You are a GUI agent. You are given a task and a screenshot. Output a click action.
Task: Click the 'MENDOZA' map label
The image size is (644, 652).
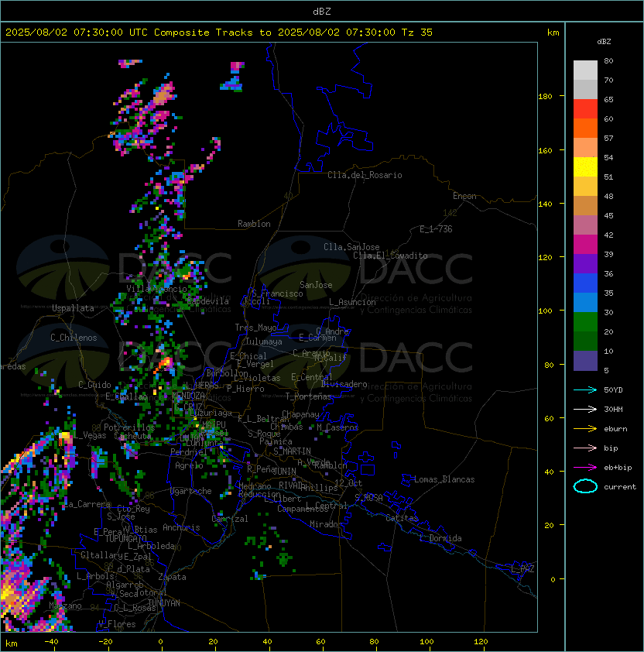click(x=188, y=396)
